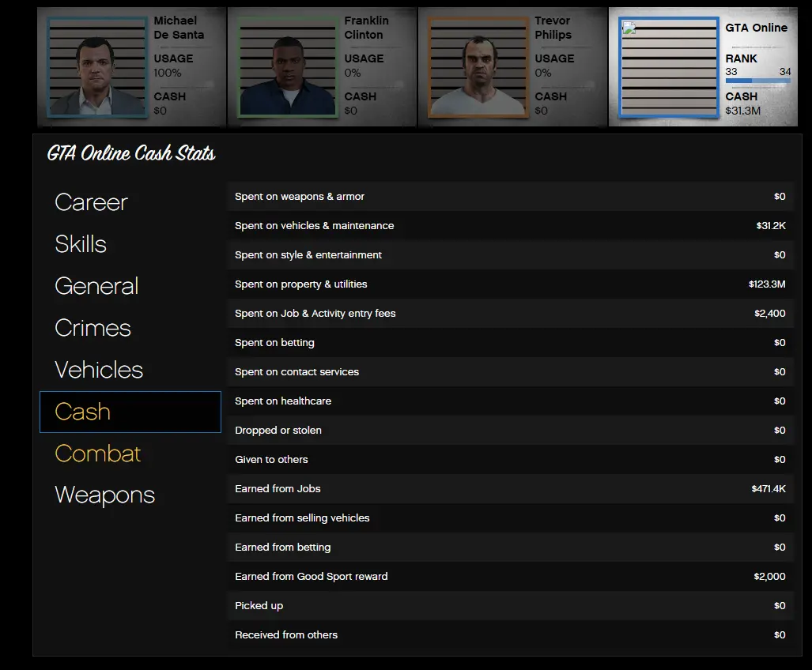Click 'Spent on Job & Activity entry fees' row
Image resolution: width=812 pixels, height=670 pixels.
[510, 314]
